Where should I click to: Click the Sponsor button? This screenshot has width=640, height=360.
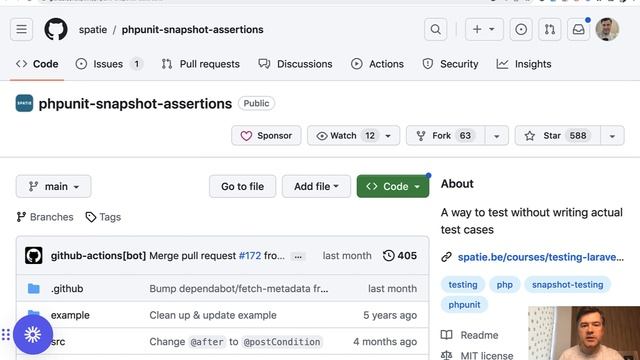point(266,136)
